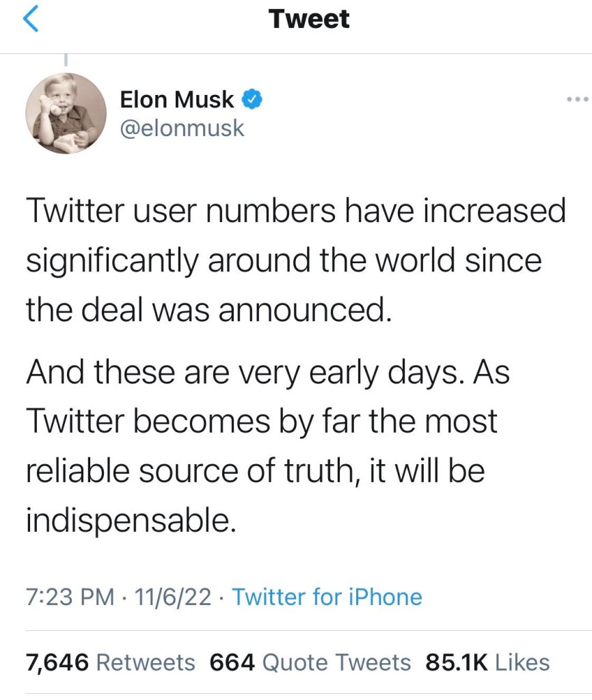The image size is (592, 700).
Task: Click the Elon Musk display name
Action: click(177, 100)
